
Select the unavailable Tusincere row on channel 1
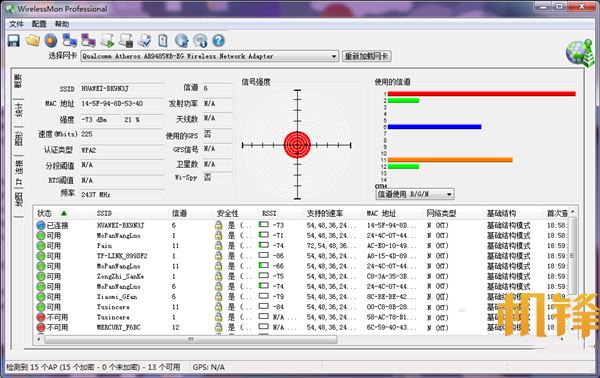(x=302, y=317)
